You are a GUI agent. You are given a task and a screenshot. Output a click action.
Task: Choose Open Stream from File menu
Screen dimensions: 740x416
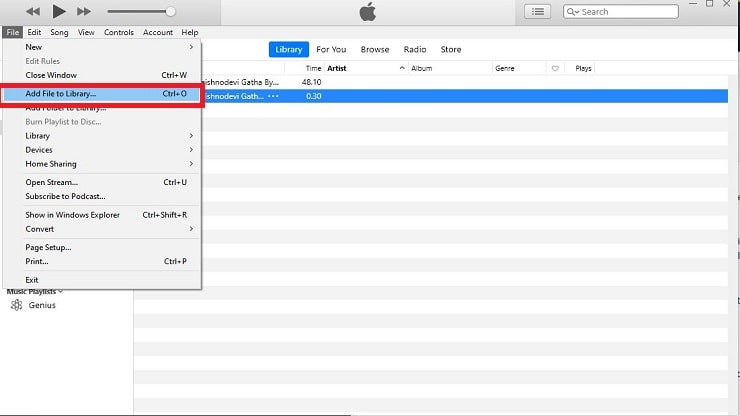(x=102, y=182)
